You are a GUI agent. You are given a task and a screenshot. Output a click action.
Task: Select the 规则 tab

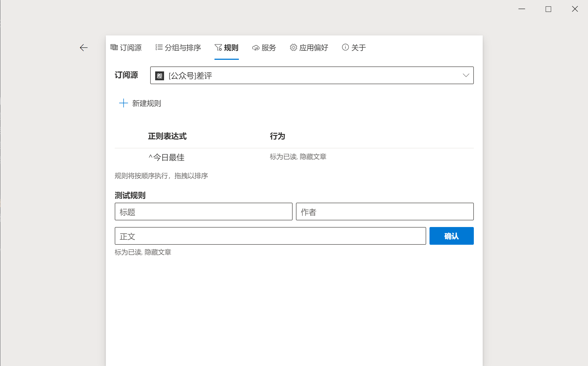pyautogui.click(x=226, y=48)
